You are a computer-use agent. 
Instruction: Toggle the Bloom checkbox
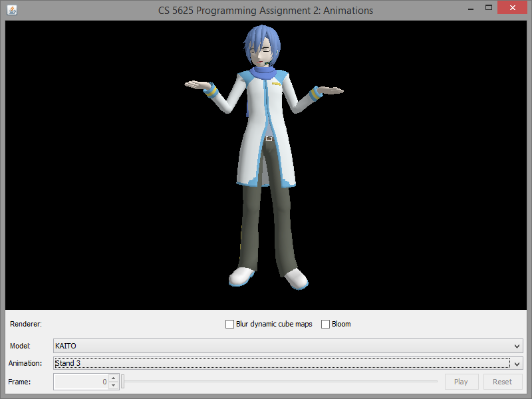pyautogui.click(x=326, y=325)
